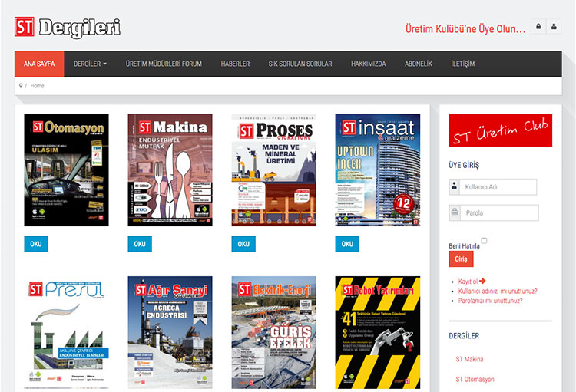Open the İletişim menu item

[463, 64]
